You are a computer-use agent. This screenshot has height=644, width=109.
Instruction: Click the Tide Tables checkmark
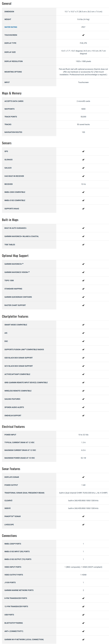point(83,245)
